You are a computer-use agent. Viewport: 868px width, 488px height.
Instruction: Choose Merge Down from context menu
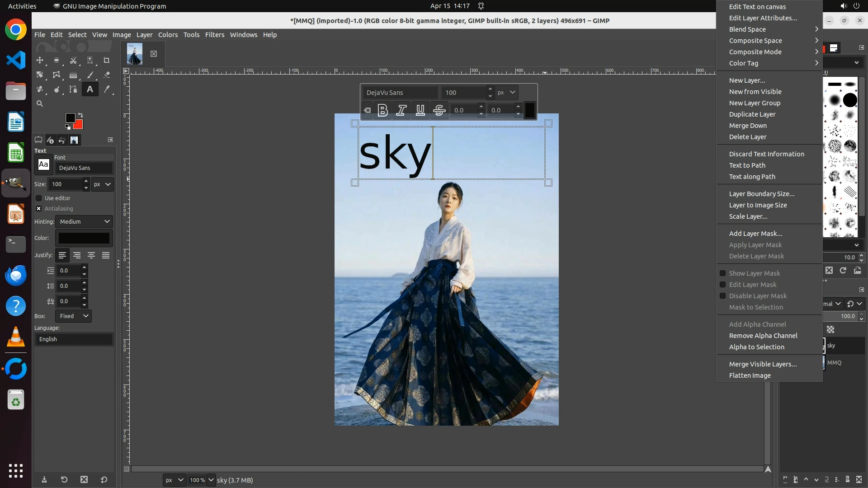click(747, 126)
